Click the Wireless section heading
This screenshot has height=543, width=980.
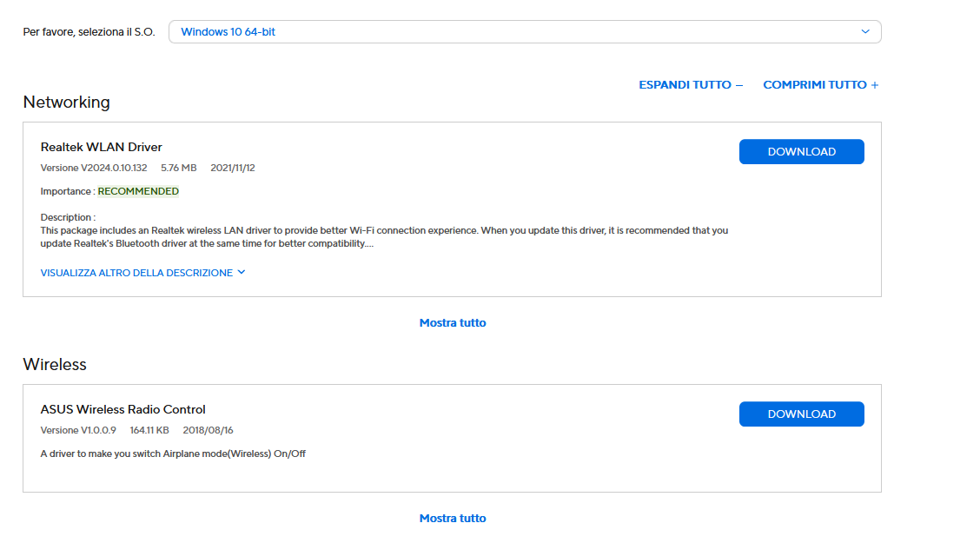55,364
